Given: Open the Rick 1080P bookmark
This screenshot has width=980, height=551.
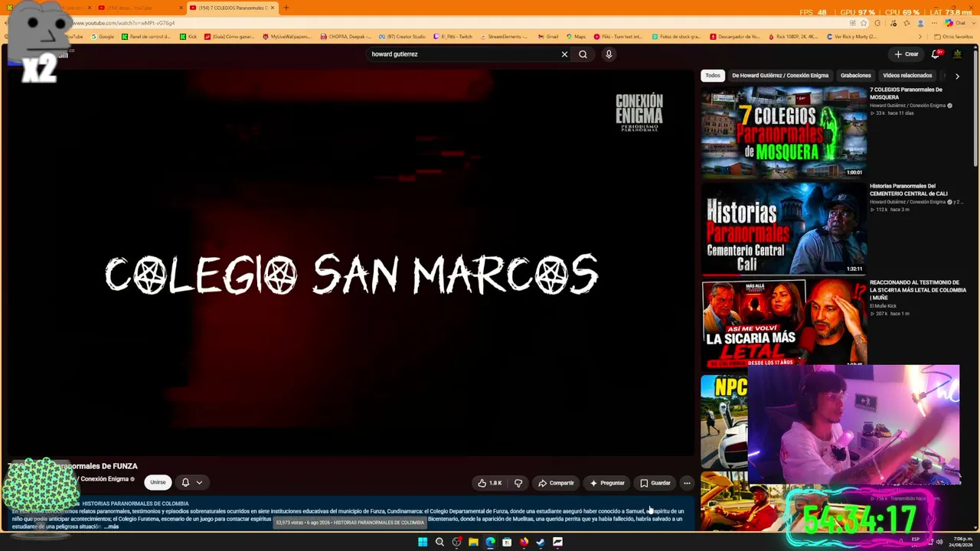Looking at the screenshot, I should click(792, 37).
